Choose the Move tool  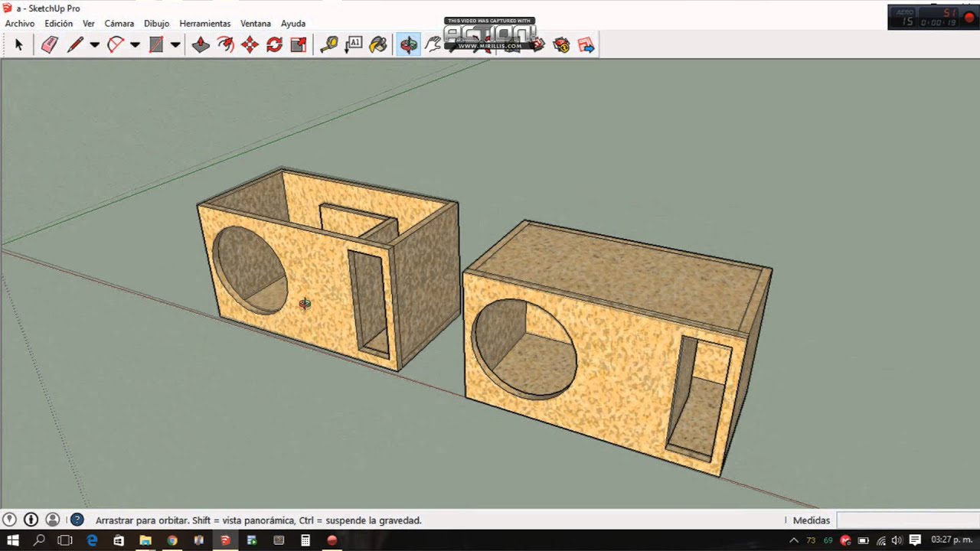point(250,45)
